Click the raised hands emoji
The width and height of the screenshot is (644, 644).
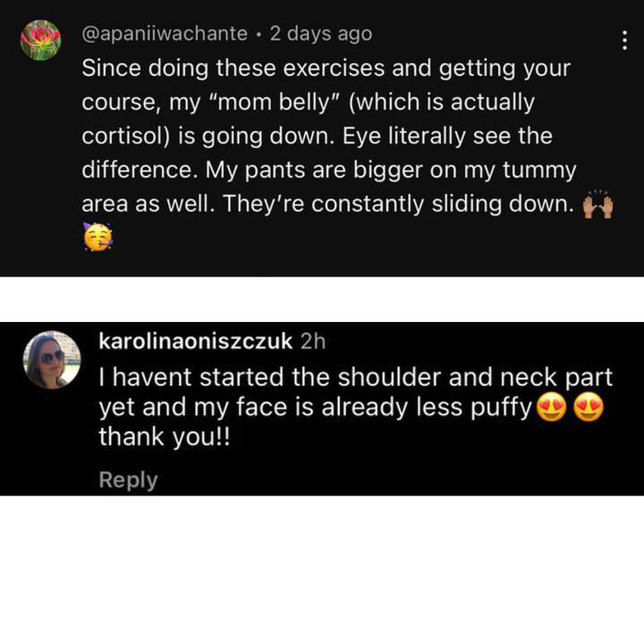(x=597, y=205)
